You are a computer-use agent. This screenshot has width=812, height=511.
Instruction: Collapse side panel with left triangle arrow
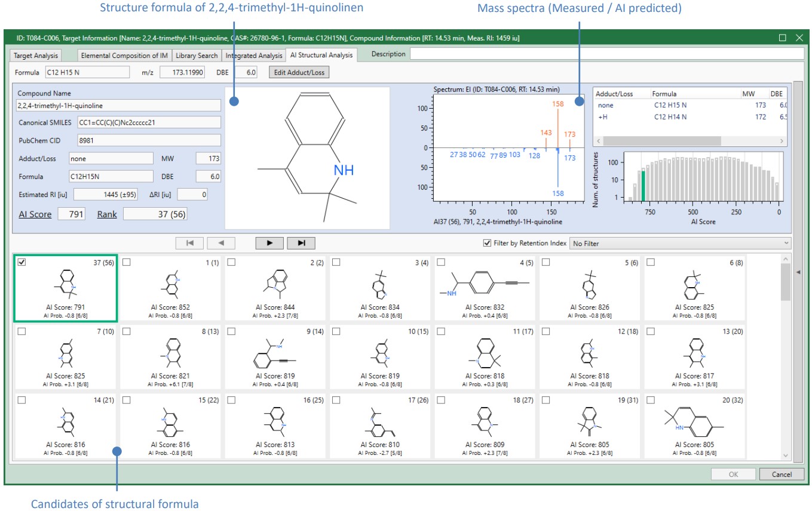(798, 272)
